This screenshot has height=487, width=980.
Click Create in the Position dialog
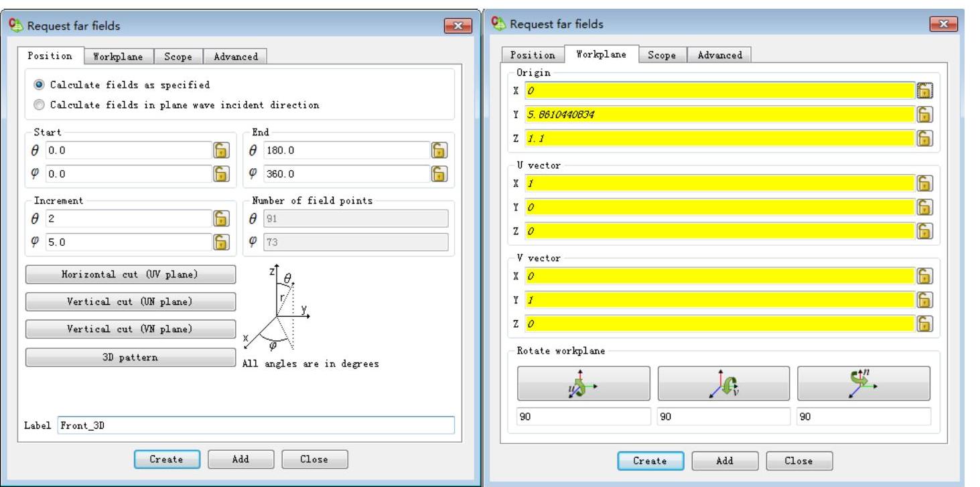[166, 459]
